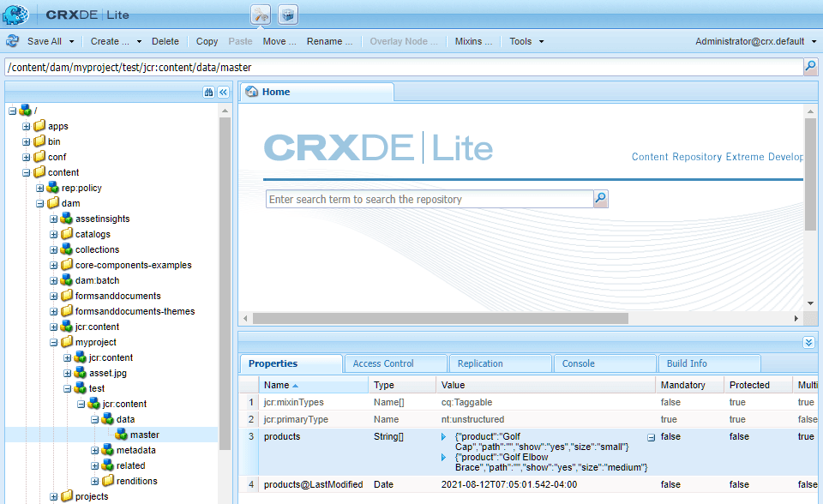Click the Rename ... button
Viewport: 823px width, 504px height.
pyautogui.click(x=329, y=41)
